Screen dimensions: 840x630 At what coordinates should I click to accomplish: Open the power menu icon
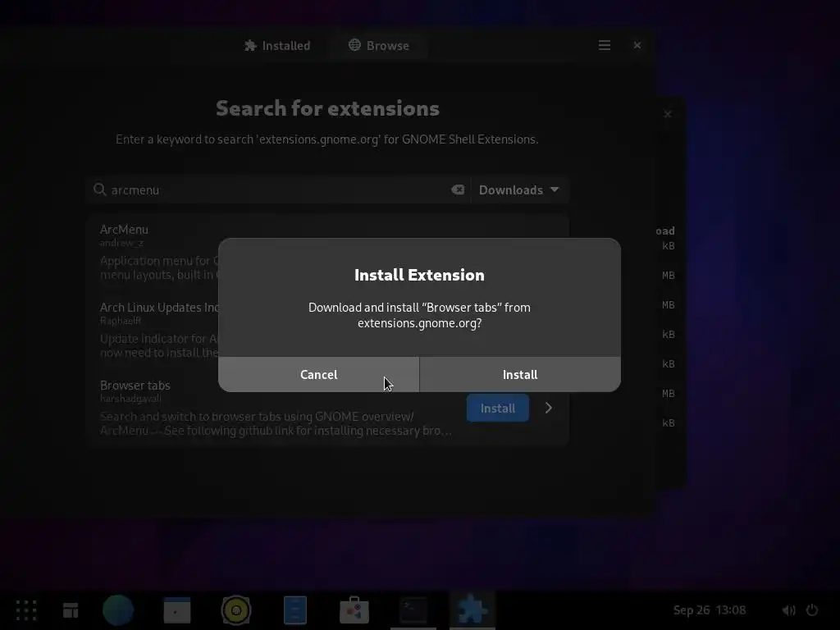tap(812, 610)
